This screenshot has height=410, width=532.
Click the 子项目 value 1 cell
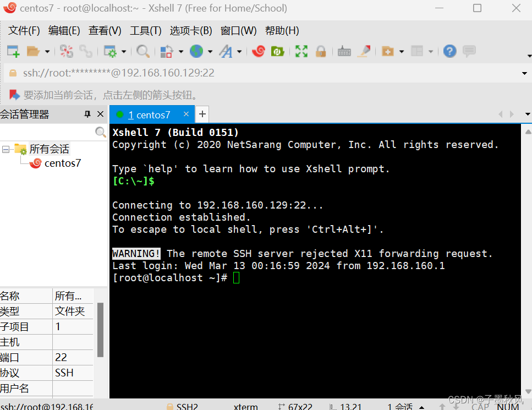pos(73,326)
